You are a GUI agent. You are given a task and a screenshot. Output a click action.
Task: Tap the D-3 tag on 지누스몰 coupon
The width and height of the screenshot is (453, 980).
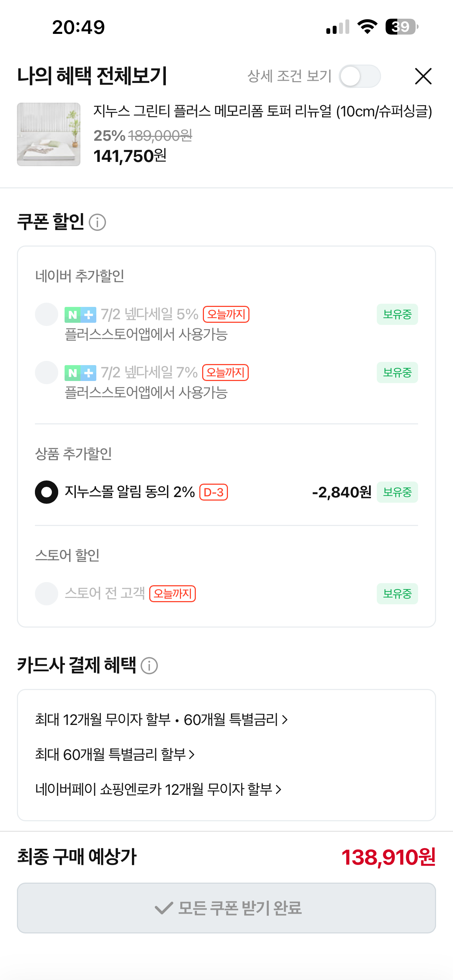pos(214,492)
